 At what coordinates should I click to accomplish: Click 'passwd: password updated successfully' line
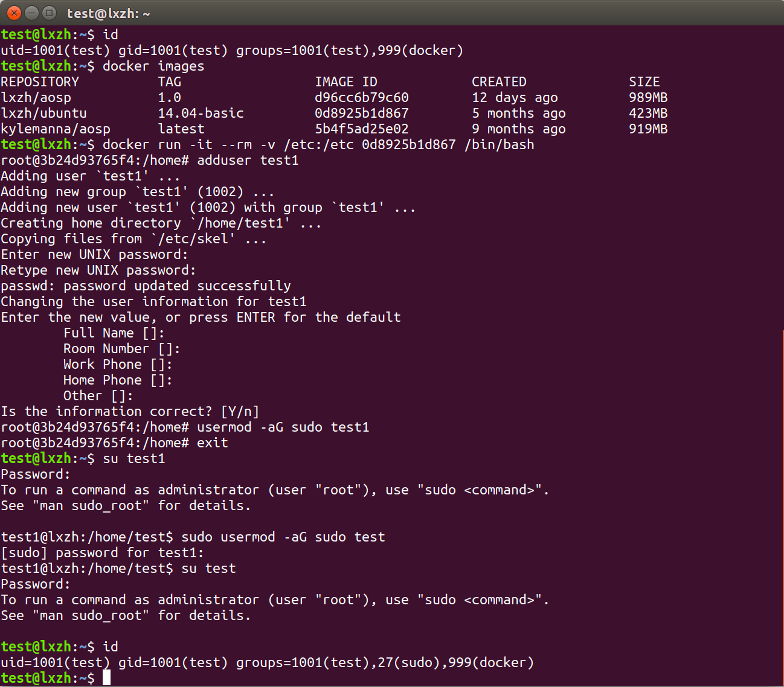(x=146, y=286)
